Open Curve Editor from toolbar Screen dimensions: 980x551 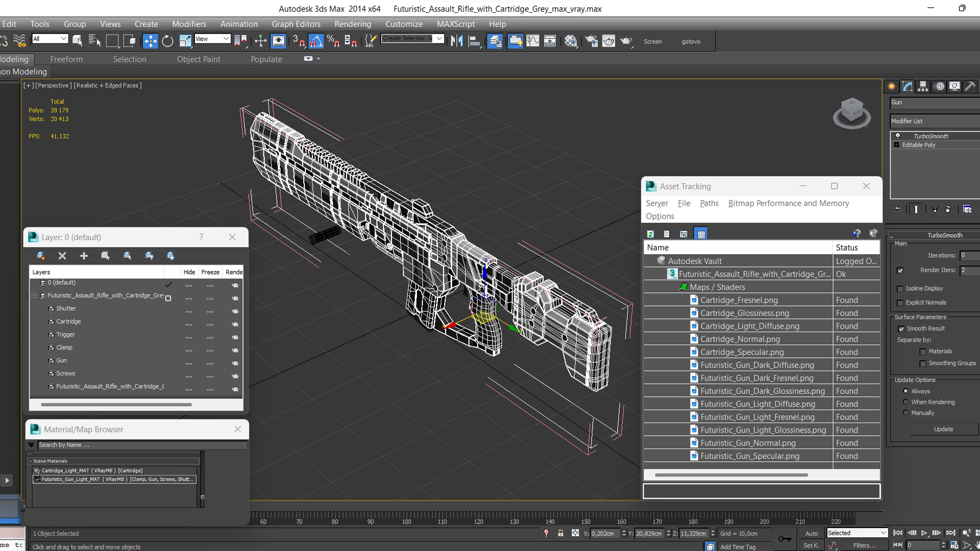pyautogui.click(x=532, y=41)
